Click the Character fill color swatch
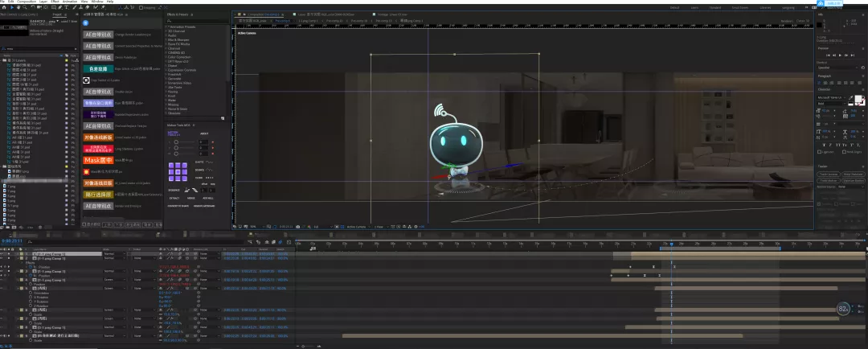Image resolution: width=868 pixels, height=349 pixels. [x=858, y=99]
